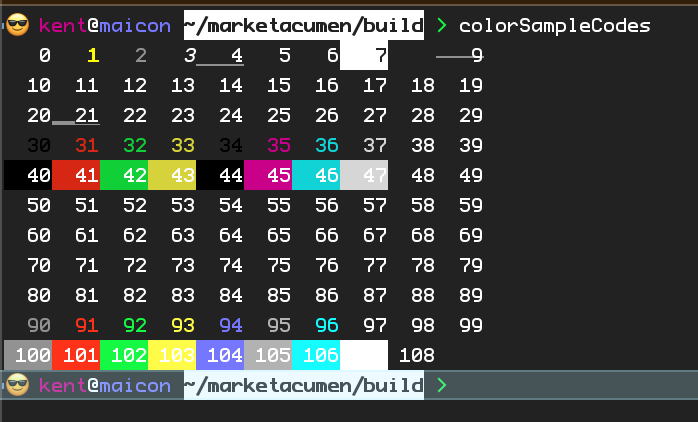Click the italic number 3
The image size is (698, 422).
tap(190, 56)
